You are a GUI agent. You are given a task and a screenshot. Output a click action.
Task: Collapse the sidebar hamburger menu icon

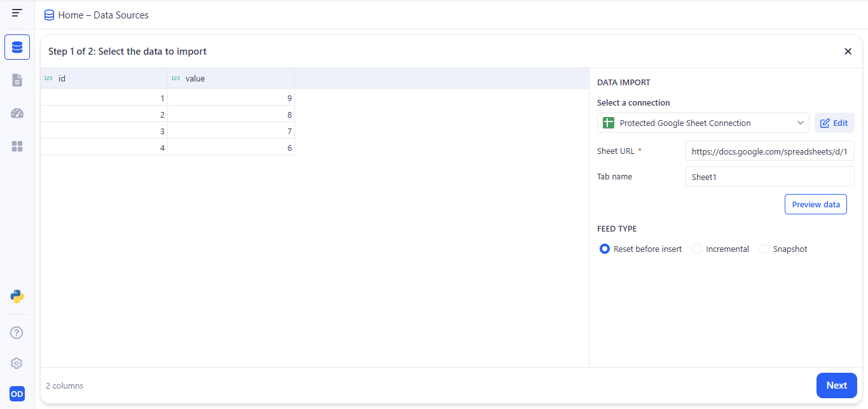(17, 13)
